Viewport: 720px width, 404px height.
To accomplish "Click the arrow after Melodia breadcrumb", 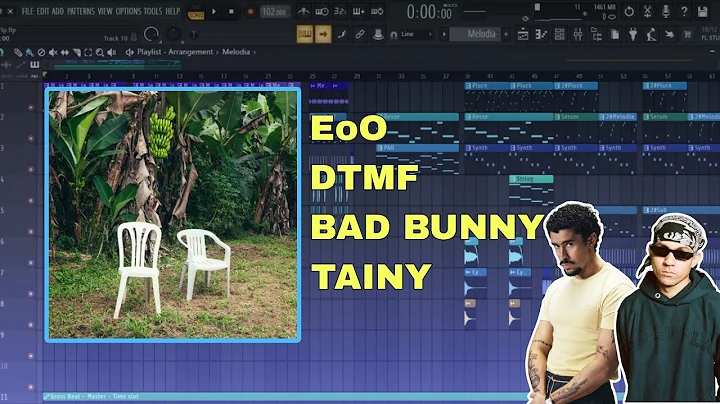I will tap(254, 52).
